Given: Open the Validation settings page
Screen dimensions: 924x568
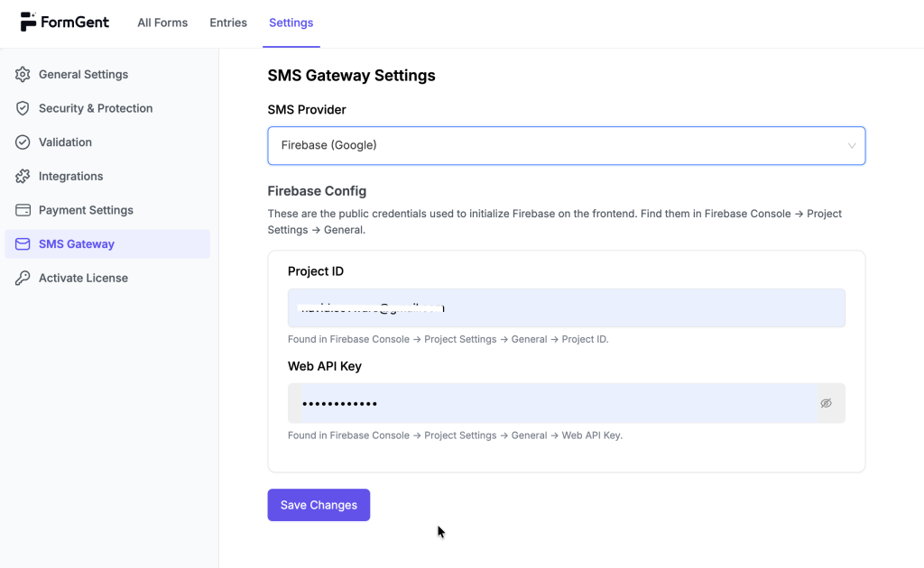Looking at the screenshot, I should [107, 142].
